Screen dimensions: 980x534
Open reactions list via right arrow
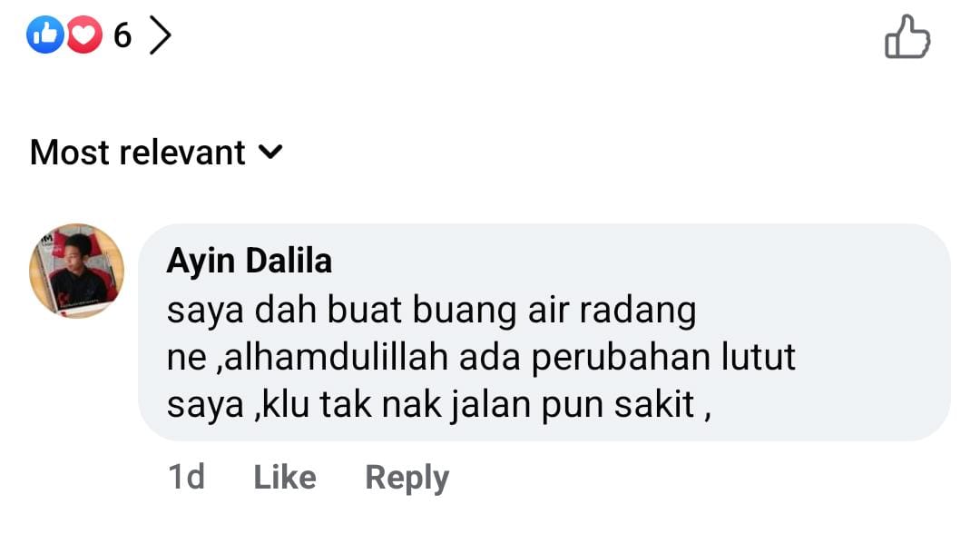click(160, 35)
